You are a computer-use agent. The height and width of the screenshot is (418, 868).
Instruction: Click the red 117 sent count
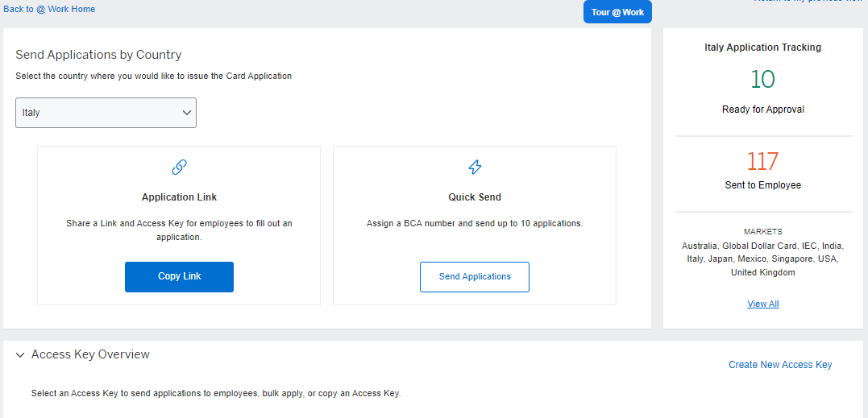coord(762,162)
